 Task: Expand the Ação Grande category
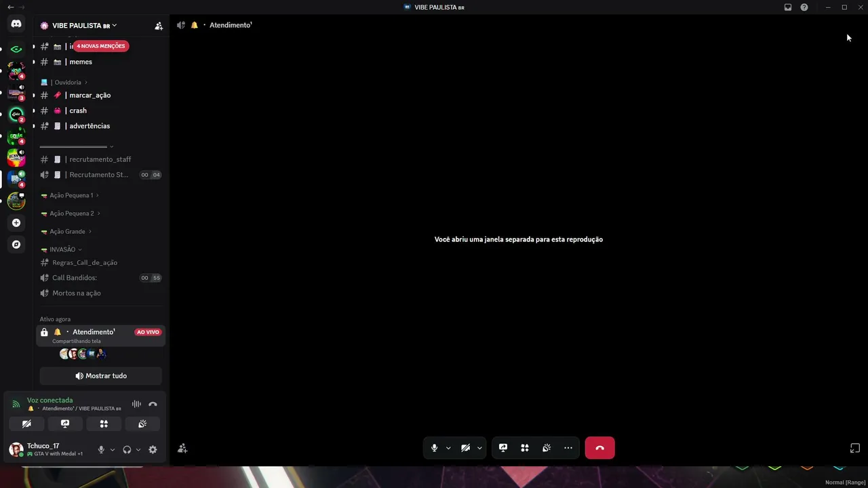click(66, 232)
